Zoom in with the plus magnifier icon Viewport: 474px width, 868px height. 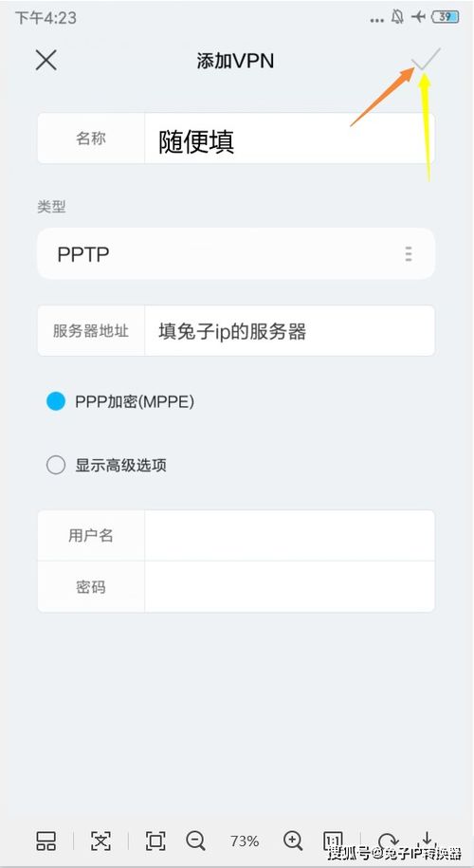tap(293, 840)
